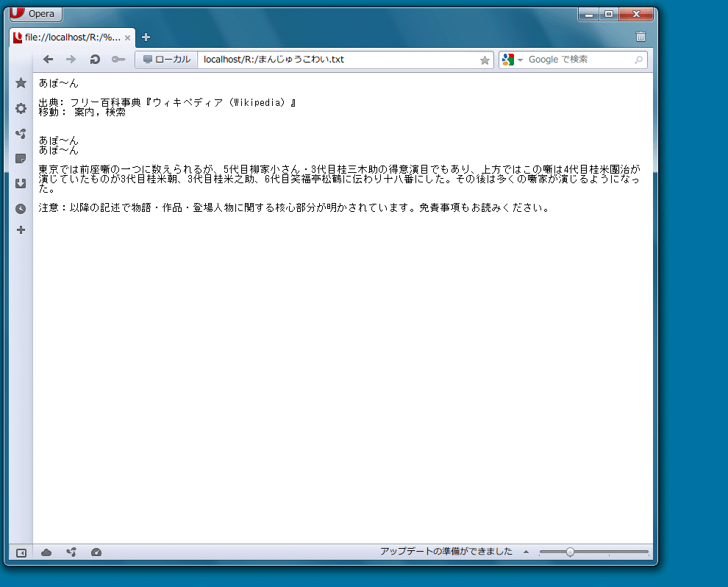Click the paragraph starting 東京では前座噺
728x587 pixels.
point(340,179)
